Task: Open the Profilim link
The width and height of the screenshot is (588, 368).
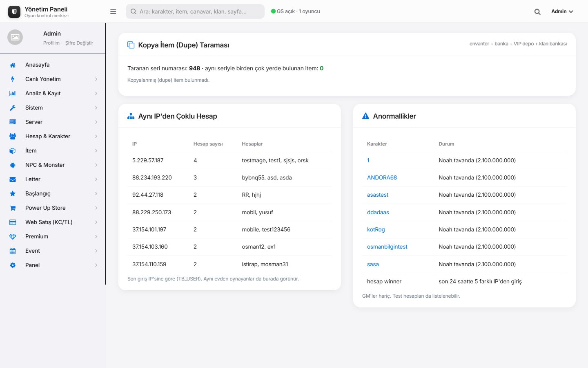Action: (51, 43)
